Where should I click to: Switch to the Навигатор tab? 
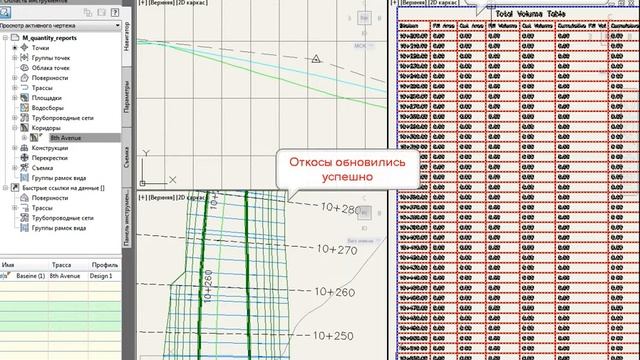tap(127, 36)
